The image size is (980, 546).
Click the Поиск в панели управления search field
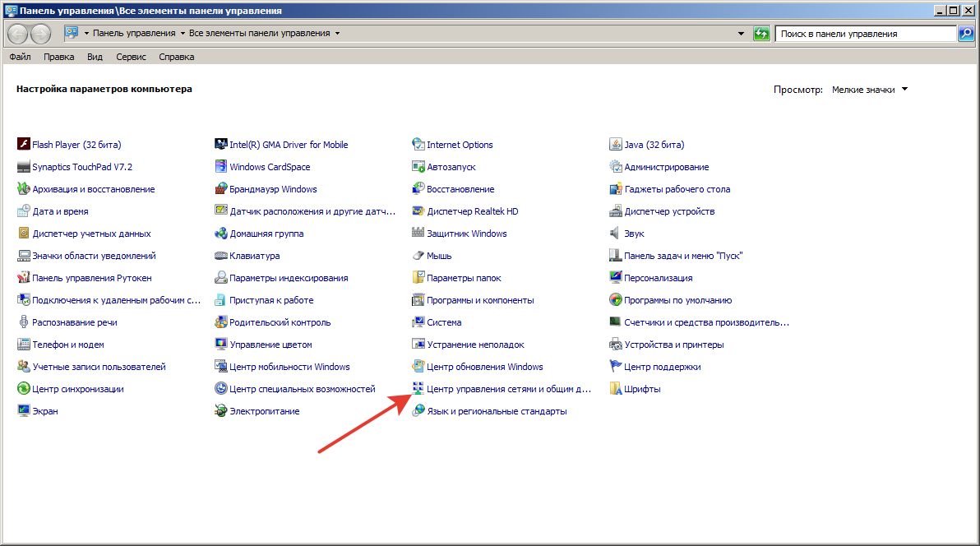(866, 34)
